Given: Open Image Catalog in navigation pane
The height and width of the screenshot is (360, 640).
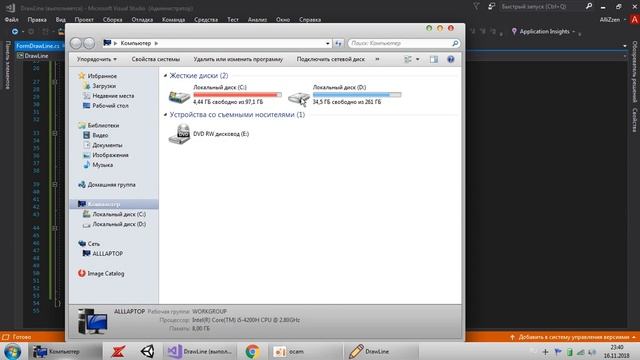Looking at the screenshot, I should (x=106, y=273).
